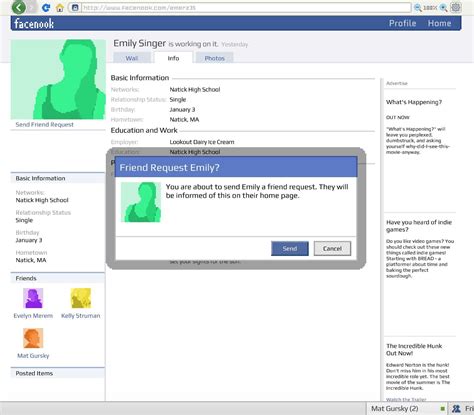Click the Mat Gursky friend name link
Viewport: 474px width, 415px height.
[33, 356]
